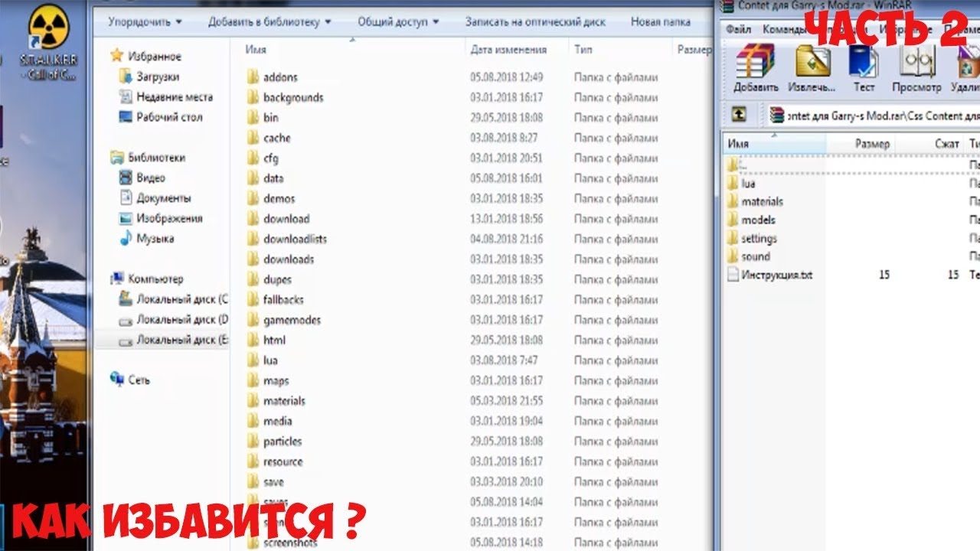The image size is (980, 551).
Task: Select the backgrounds folder icon in Explorer
Action: (253, 97)
